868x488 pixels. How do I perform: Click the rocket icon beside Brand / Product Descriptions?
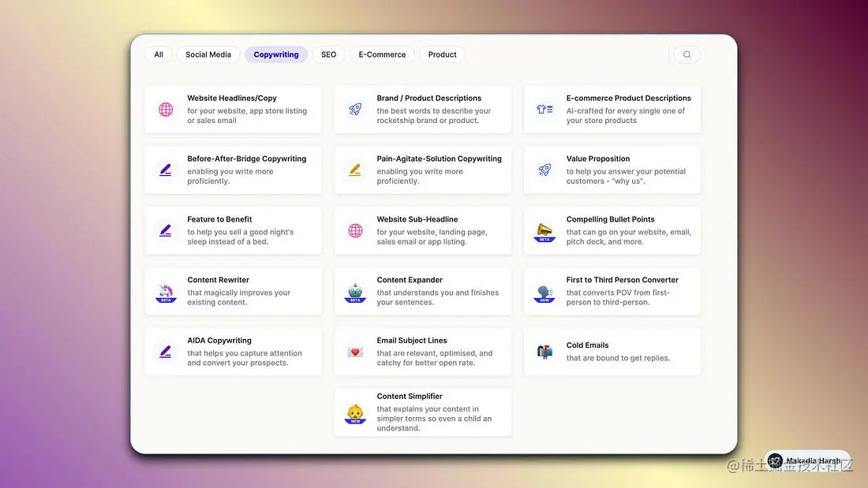355,110
